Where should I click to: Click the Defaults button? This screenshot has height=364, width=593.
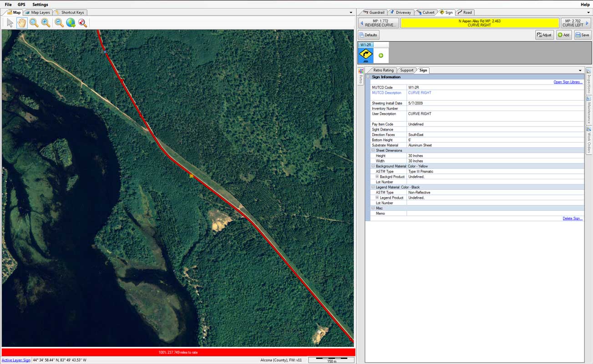click(x=369, y=35)
